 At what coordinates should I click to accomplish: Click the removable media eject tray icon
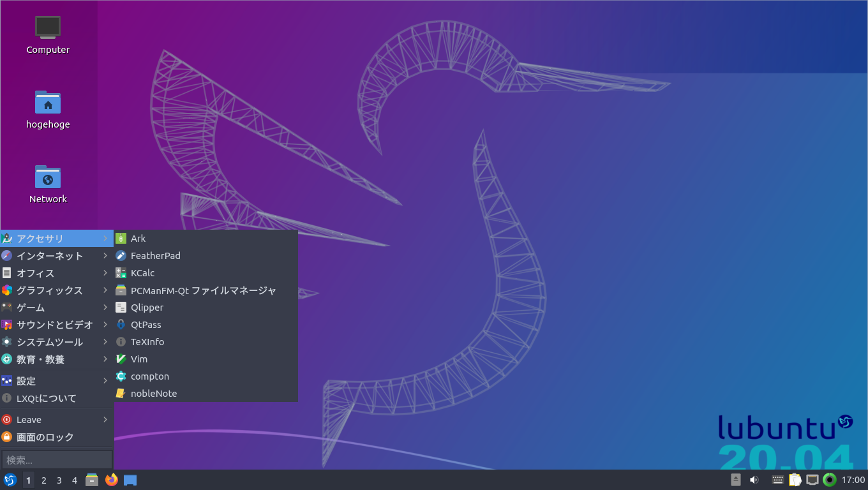pos(736,480)
